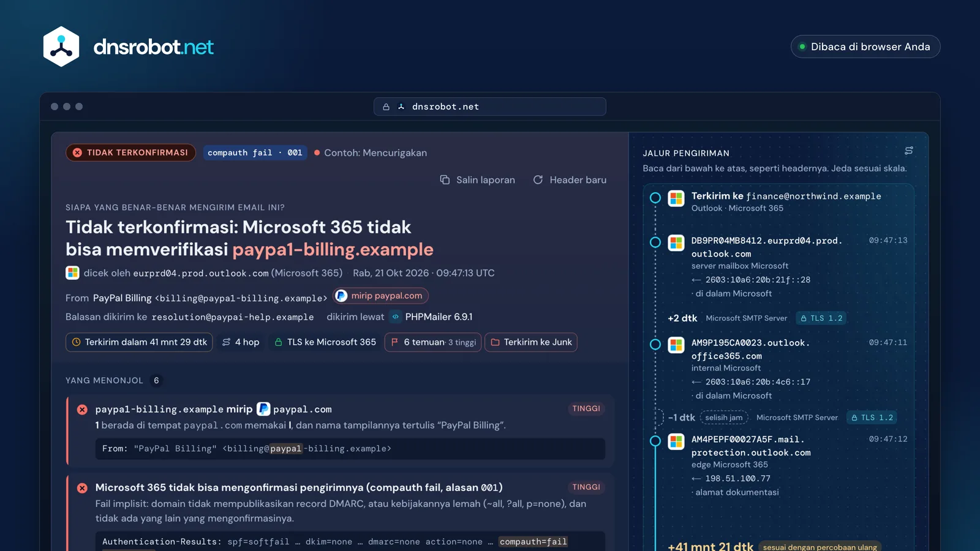Click the 'TLS 1.2' badge after '-1 dtk'
The width and height of the screenshot is (980, 551).
(872, 418)
